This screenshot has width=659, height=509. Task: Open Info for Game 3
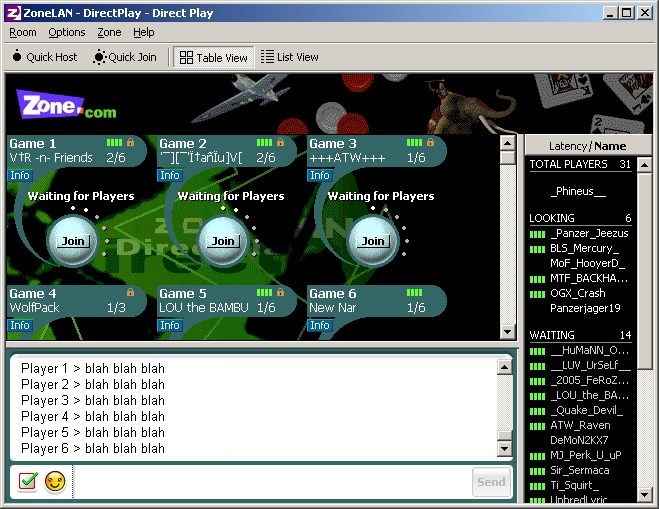[x=320, y=175]
